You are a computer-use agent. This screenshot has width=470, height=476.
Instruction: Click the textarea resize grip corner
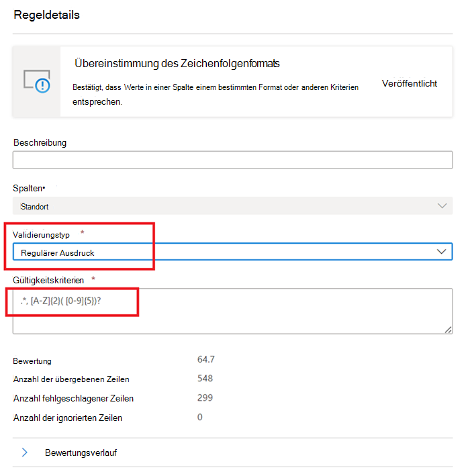448,330
